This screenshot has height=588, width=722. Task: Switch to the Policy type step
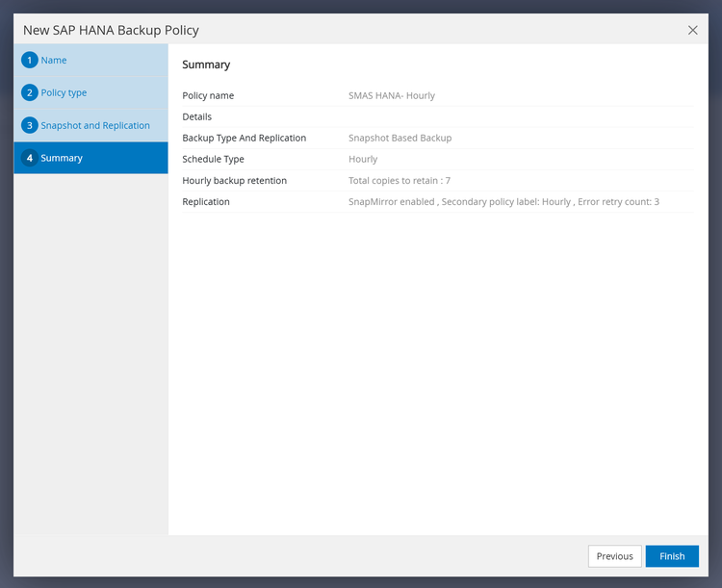tap(90, 92)
